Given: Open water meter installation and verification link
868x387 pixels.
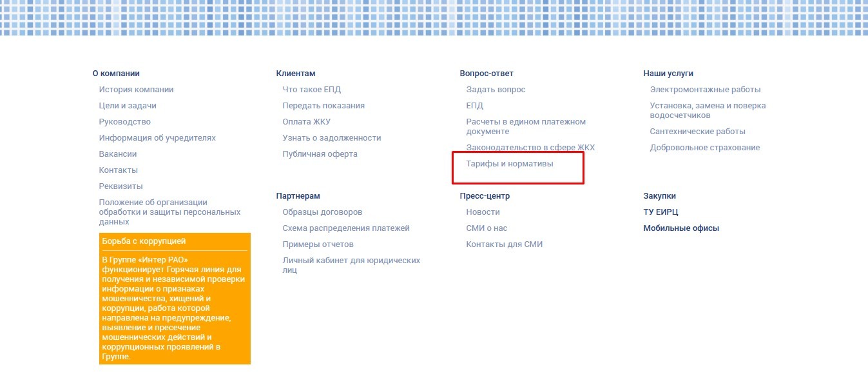Looking at the screenshot, I should [708, 110].
